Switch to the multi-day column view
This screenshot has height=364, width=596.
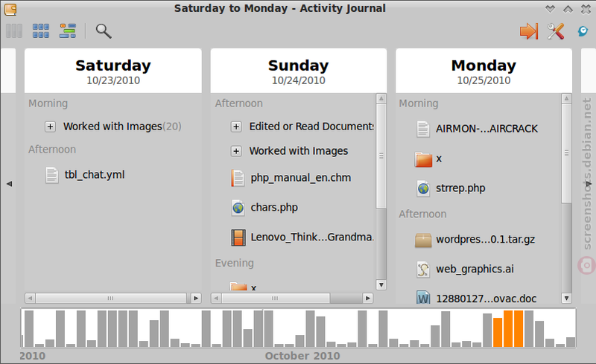click(x=14, y=31)
